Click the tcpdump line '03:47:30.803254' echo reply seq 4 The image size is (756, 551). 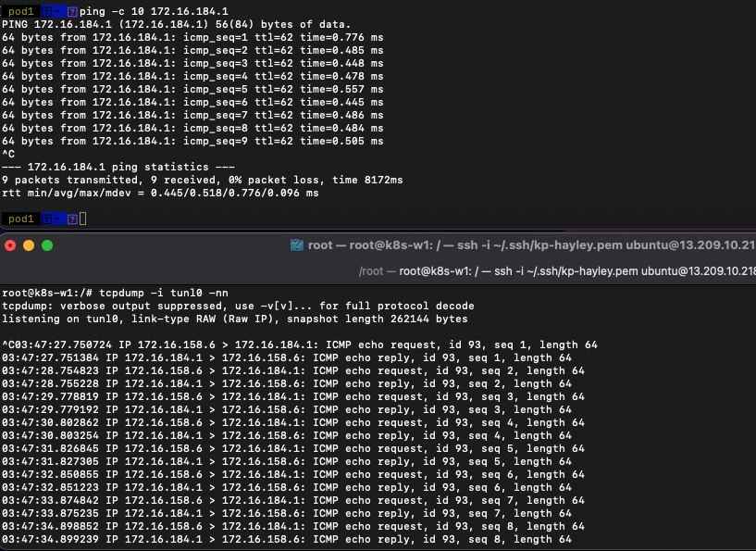click(x=287, y=435)
